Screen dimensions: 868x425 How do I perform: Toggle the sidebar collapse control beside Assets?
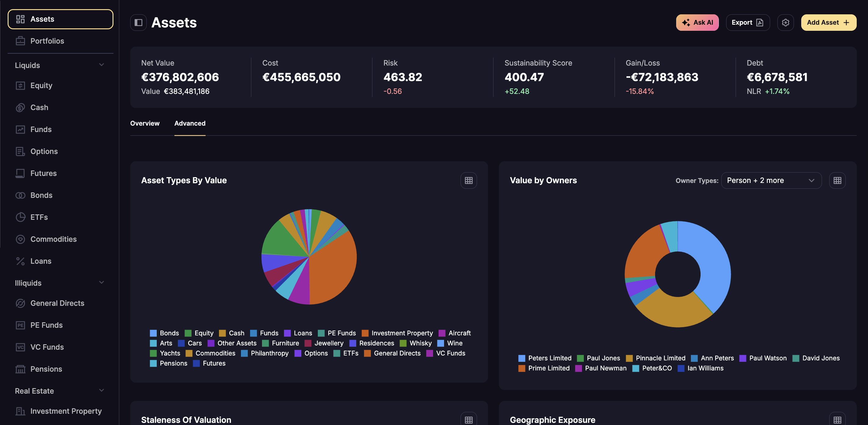tap(138, 23)
